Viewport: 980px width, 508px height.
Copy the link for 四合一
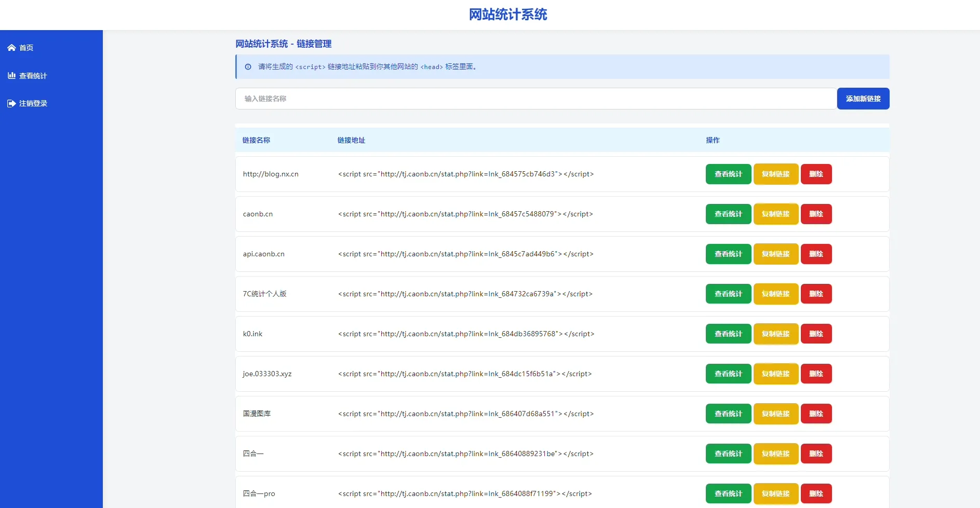(x=775, y=454)
